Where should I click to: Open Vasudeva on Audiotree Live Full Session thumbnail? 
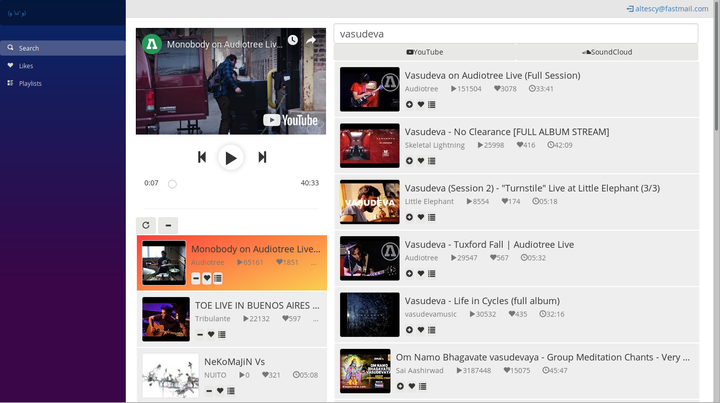(370, 90)
